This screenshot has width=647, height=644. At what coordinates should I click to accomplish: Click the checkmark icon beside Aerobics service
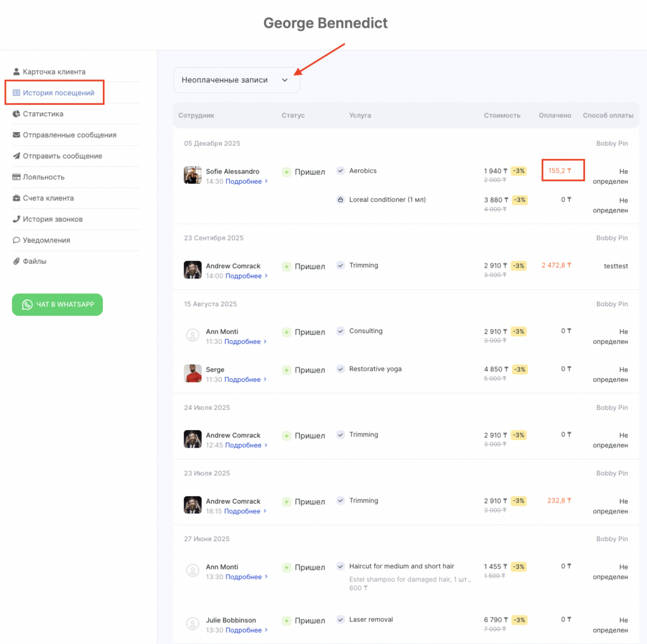[x=341, y=171]
